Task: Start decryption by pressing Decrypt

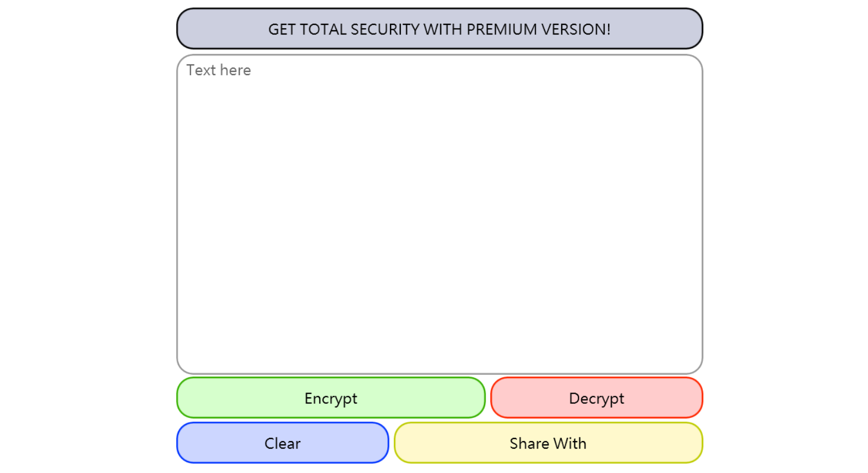Action: [x=596, y=398]
